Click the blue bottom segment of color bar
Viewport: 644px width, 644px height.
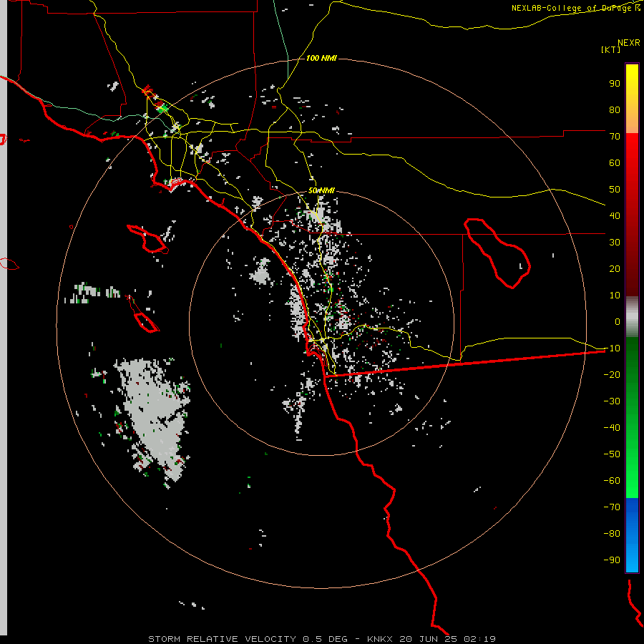pos(632,535)
